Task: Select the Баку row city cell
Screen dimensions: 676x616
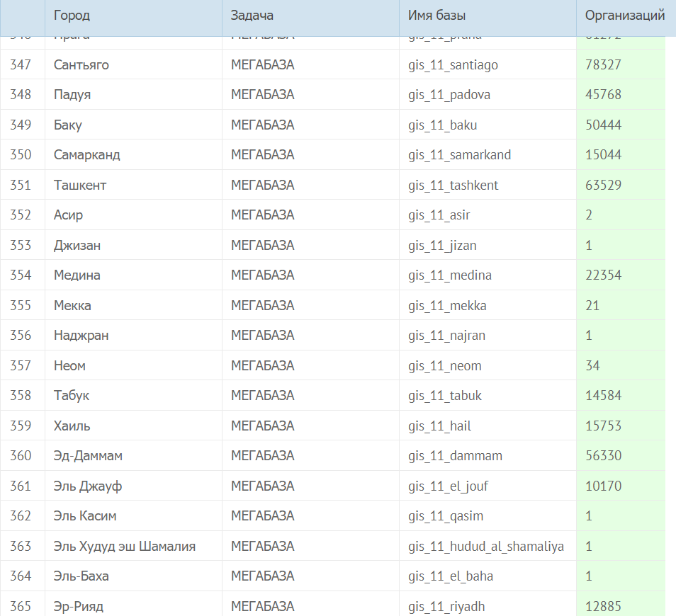Action: (x=68, y=125)
